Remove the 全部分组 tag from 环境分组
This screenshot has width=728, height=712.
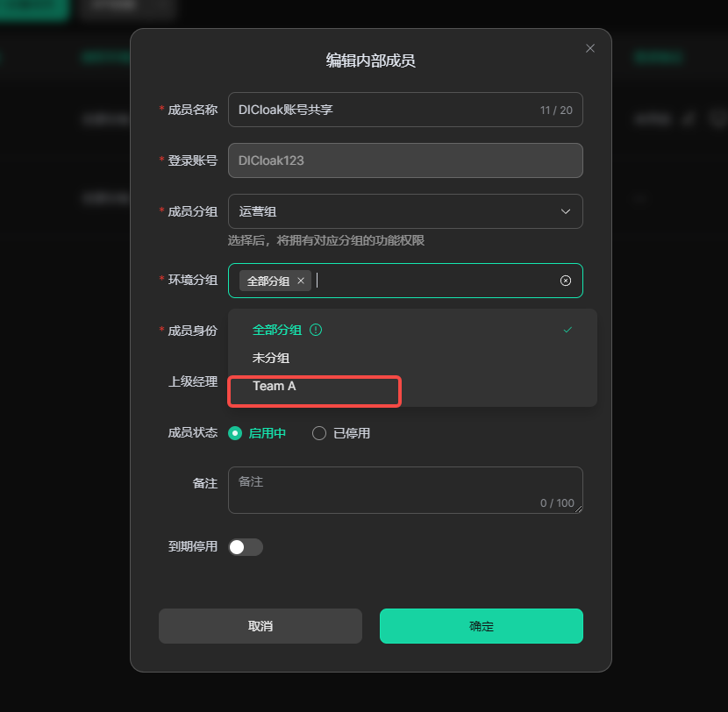pos(301,281)
